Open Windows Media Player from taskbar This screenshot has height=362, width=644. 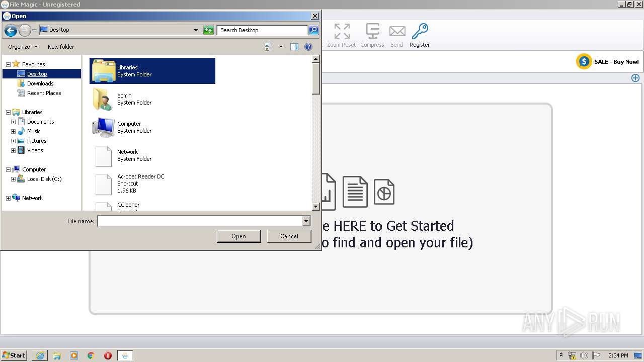(74, 355)
